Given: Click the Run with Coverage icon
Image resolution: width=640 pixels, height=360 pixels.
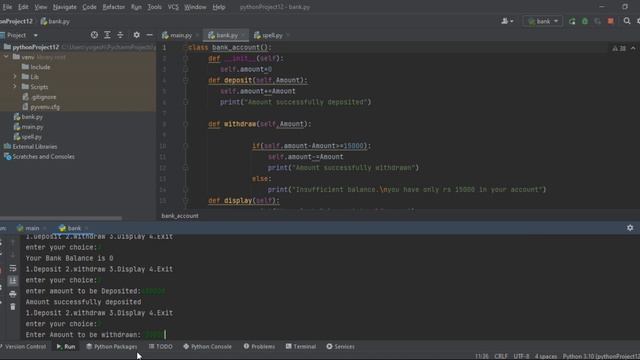Looking at the screenshot, I should click(598, 21).
